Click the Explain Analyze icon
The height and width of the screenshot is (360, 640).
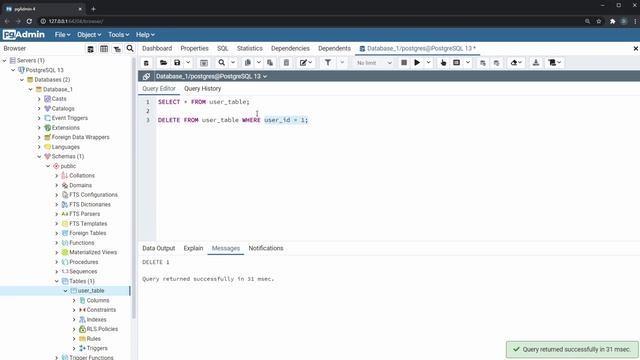457,63
